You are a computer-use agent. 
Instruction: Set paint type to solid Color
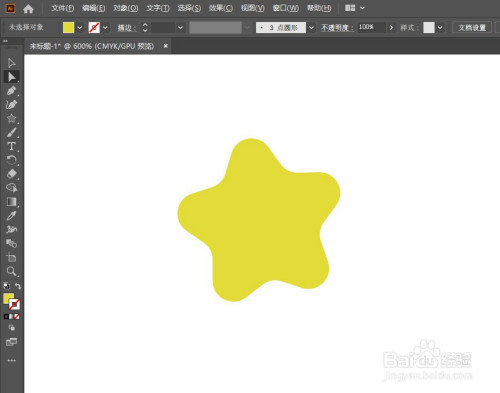(6, 316)
